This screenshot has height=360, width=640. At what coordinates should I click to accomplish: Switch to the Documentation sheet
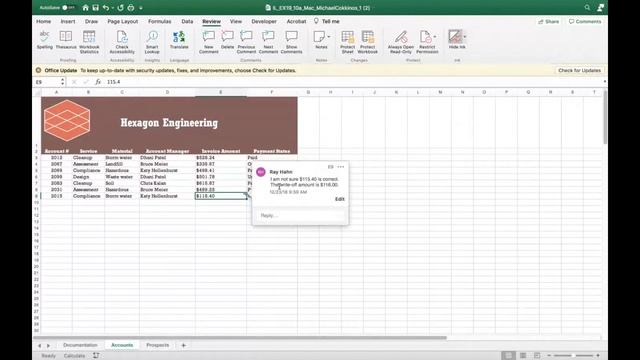point(80,345)
